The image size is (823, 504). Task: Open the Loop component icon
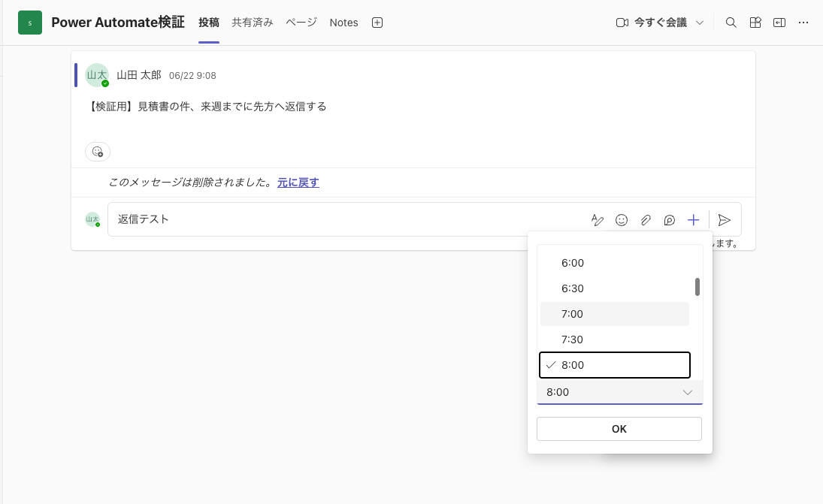pos(669,220)
